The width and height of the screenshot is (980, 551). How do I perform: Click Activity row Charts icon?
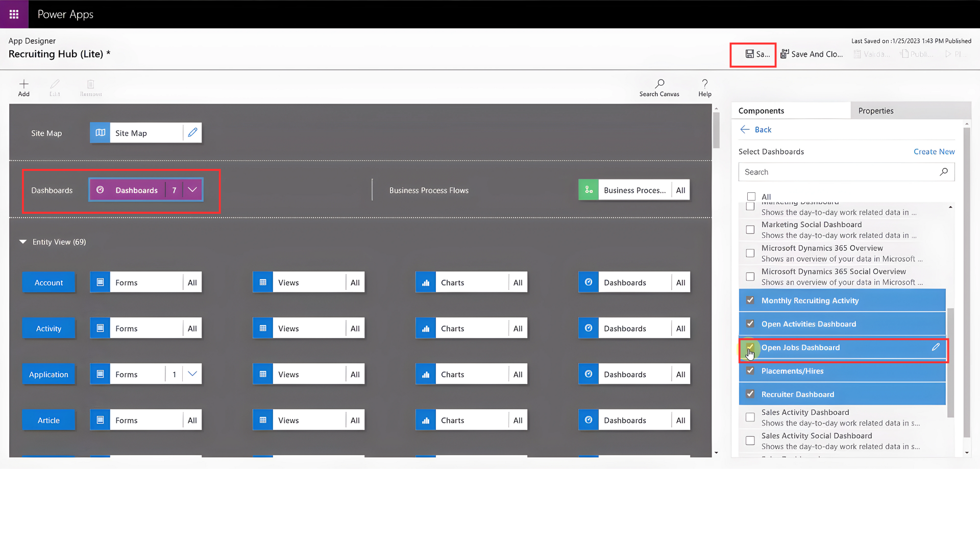[x=426, y=328]
